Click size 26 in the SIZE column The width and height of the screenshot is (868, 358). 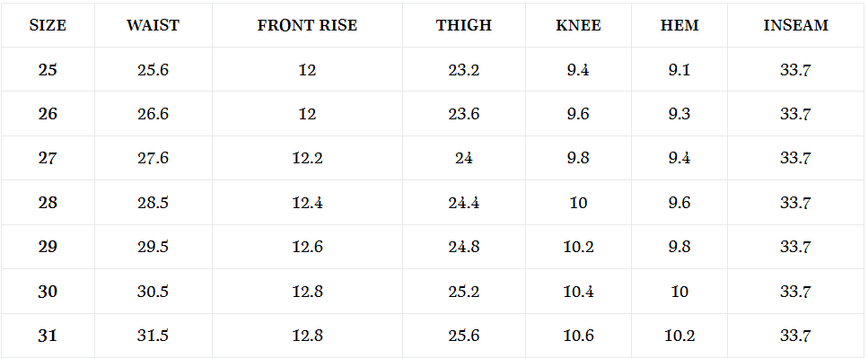point(48,114)
